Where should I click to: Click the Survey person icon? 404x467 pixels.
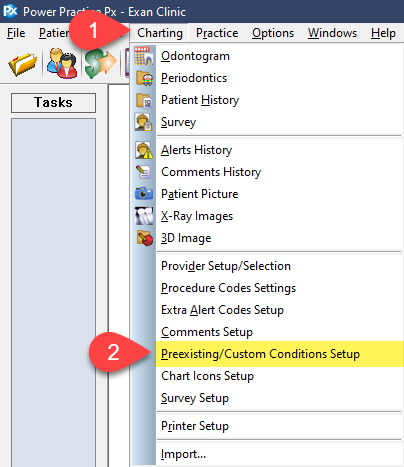144,122
